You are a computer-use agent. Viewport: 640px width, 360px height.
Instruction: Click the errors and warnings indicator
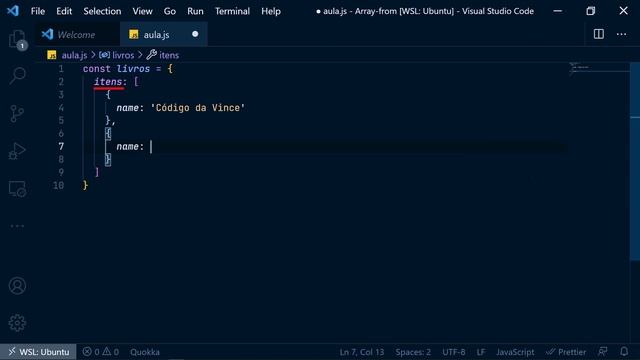pyautogui.click(x=101, y=352)
